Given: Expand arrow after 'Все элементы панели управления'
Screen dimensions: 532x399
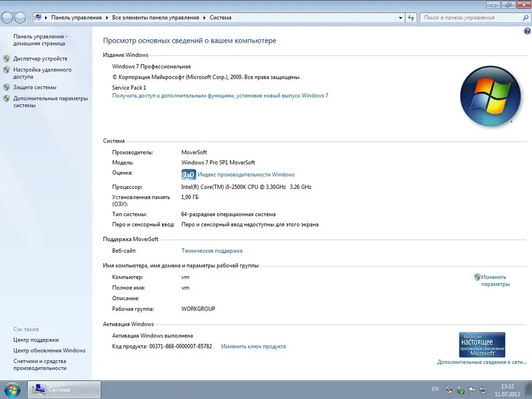Looking at the screenshot, I should click(x=204, y=18).
